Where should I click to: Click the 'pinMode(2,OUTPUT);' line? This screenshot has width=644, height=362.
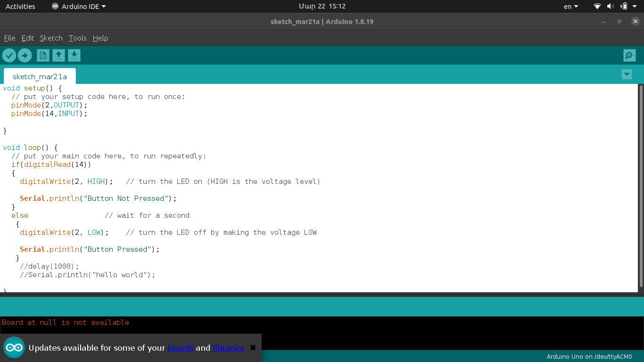[50, 105]
